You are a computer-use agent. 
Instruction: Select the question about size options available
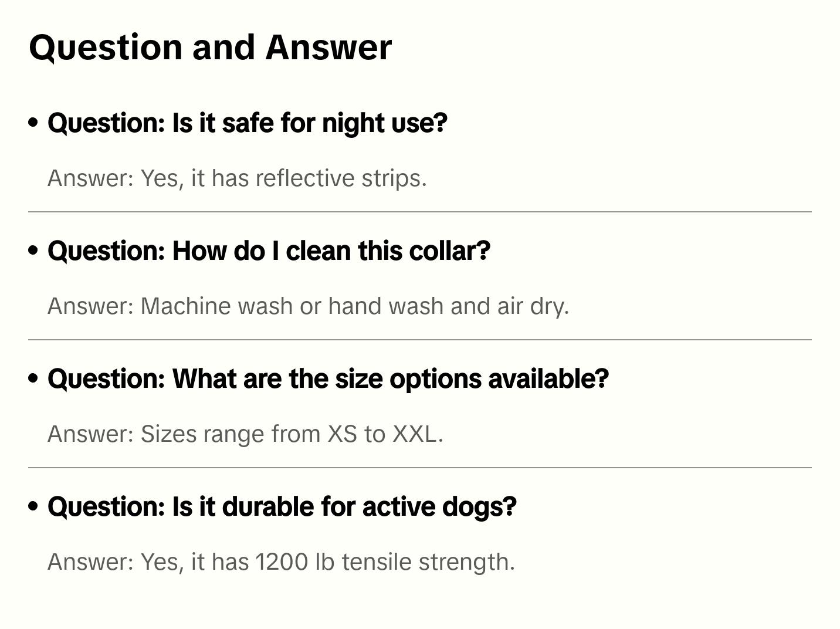[x=328, y=378]
